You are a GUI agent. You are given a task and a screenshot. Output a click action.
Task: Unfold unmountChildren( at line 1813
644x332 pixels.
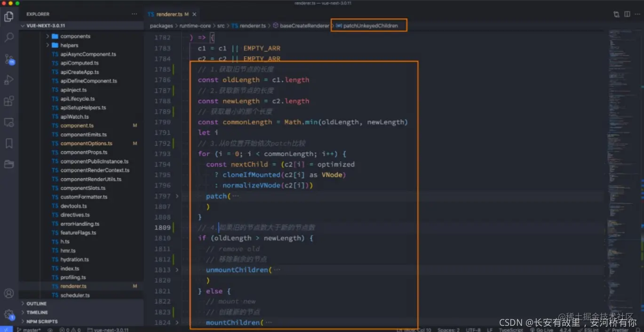177,270
